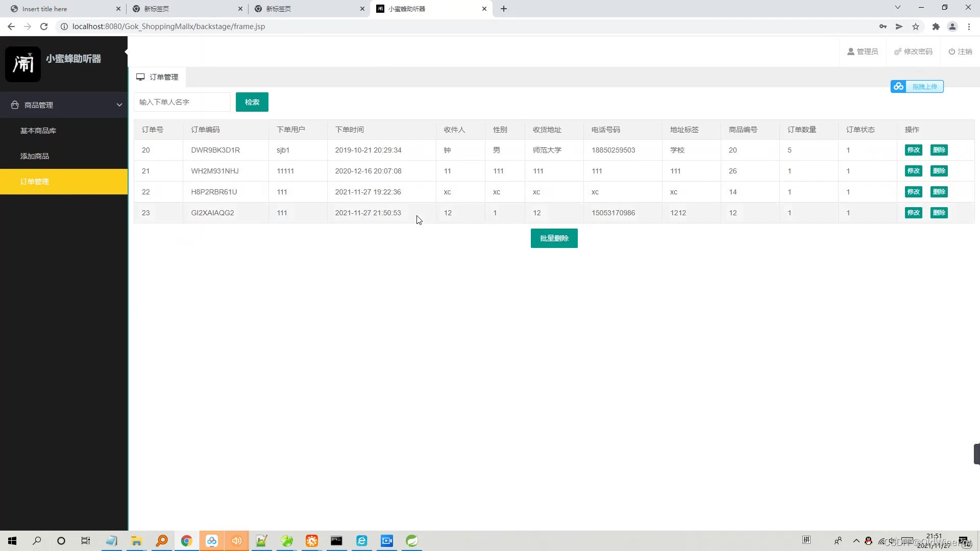
Task: Open Chrome from the Windows taskbar
Action: tap(186, 541)
